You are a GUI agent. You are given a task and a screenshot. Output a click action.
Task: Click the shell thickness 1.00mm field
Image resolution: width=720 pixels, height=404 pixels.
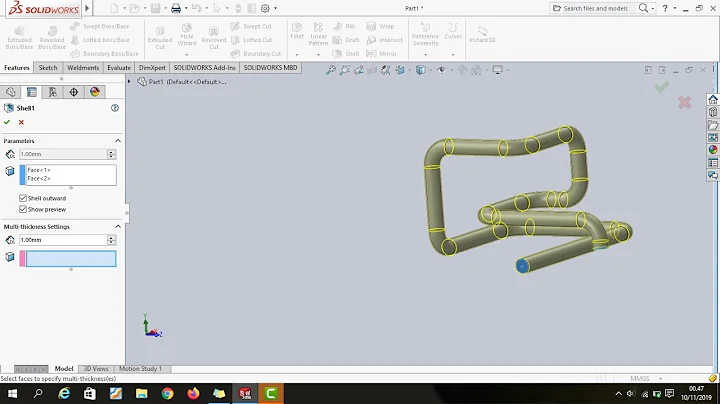click(x=63, y=154)
